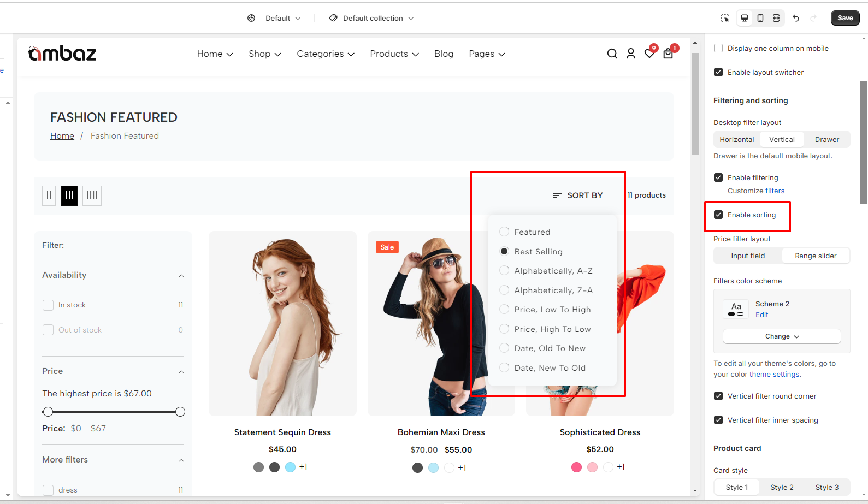Click the undo arrow icon
Viewport: 868px width, 504px height.
(x=796, y=18)
